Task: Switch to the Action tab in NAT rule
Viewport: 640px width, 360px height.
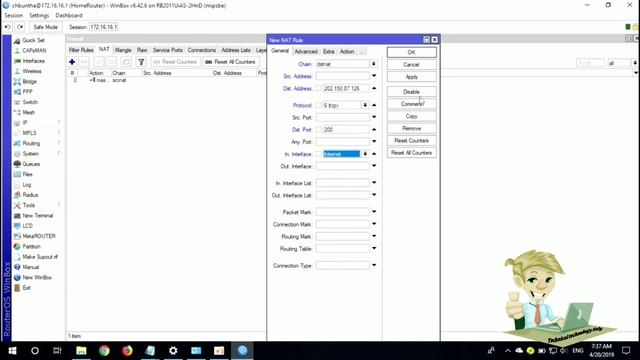Action: point(347,51)
